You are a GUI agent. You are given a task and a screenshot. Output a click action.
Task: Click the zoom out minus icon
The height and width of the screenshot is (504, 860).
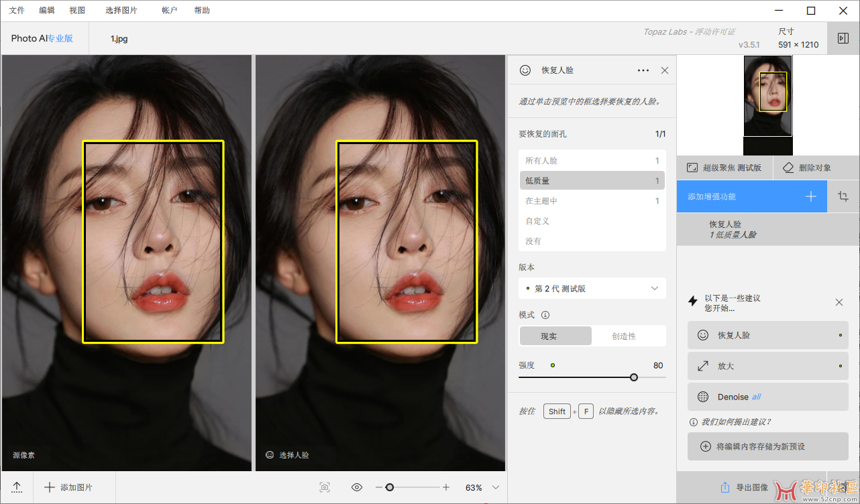point(379,487)
